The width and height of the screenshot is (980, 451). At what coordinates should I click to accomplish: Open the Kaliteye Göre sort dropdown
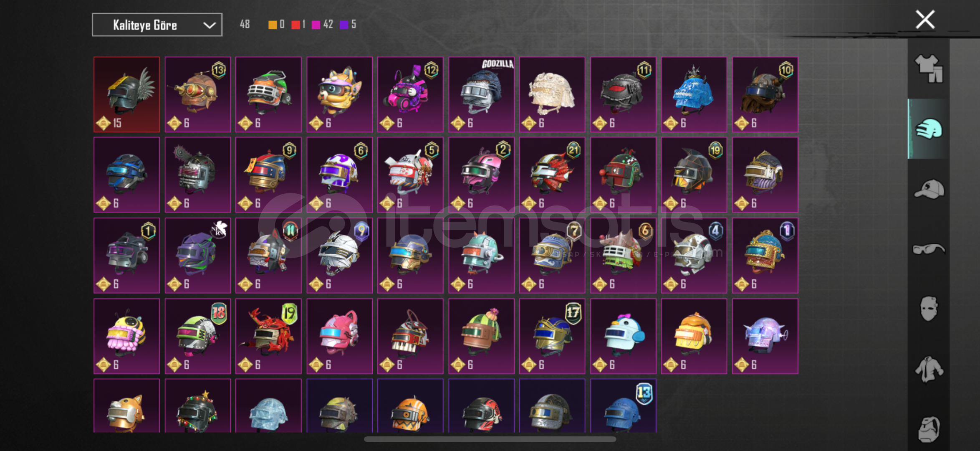point(157,25)
